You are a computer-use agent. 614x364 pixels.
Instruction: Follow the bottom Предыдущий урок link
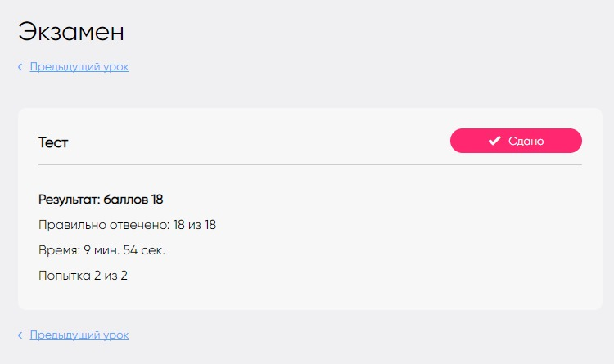point(79,335)
